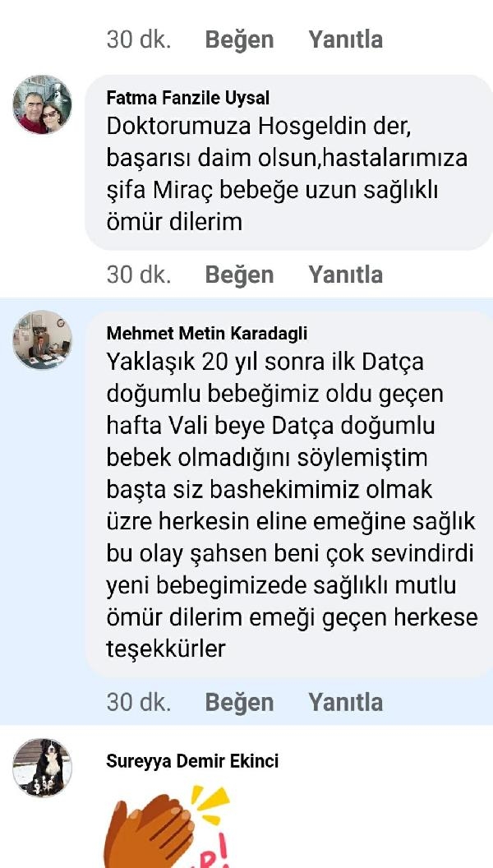
Task: Click the 30 dk. timestamp at the top
Action: pyautogui.click(x=138, y=39)
